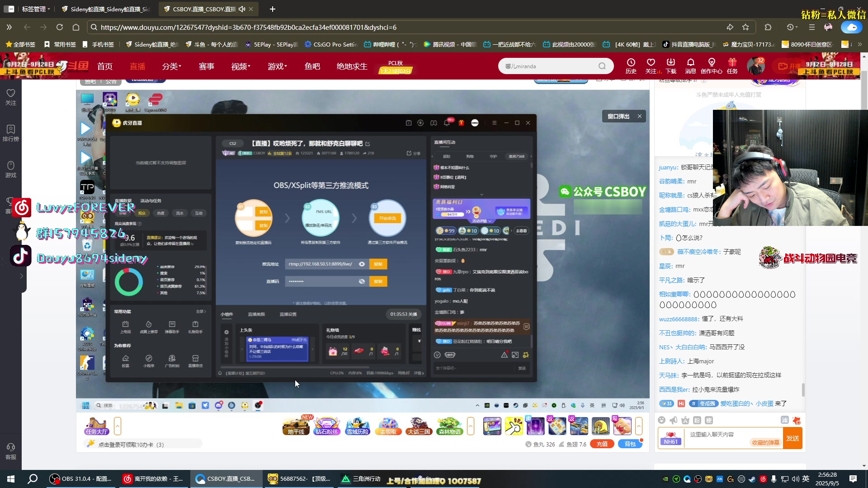Viewport: 868px width, 488px height.
Task: Toggle NH61 fan badge in chat input
Action: [671, 438]
